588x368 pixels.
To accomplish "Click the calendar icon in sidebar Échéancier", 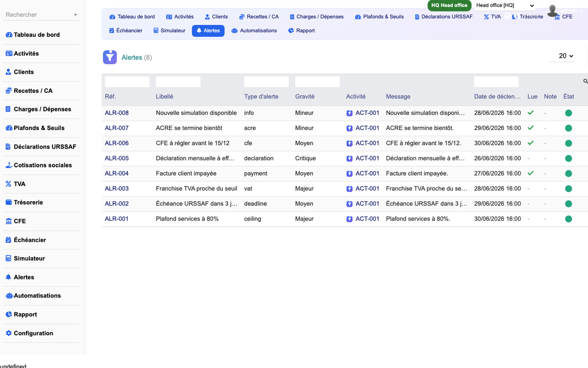I will click(x=8, y=240).
